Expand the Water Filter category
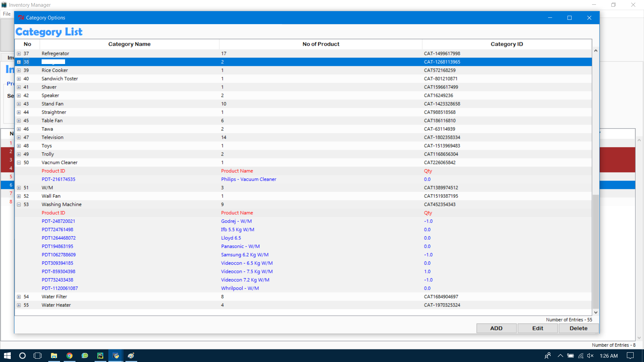644x362 pixels. click(19, 297)
